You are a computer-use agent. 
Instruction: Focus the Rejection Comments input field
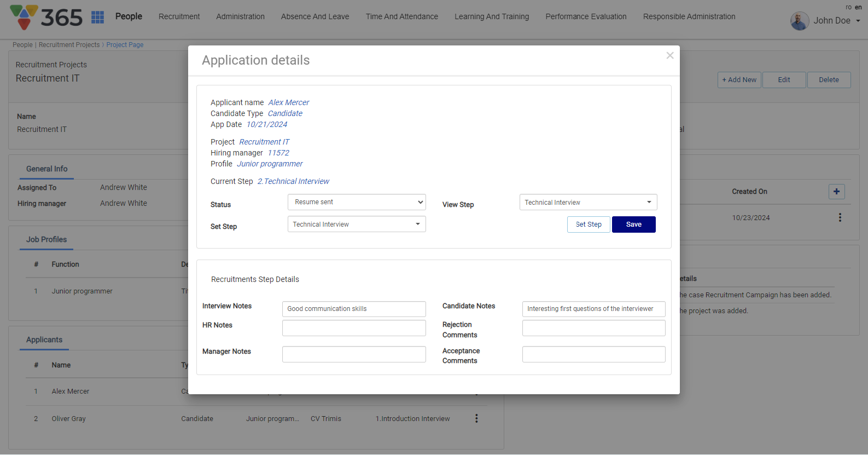[593, 328]
